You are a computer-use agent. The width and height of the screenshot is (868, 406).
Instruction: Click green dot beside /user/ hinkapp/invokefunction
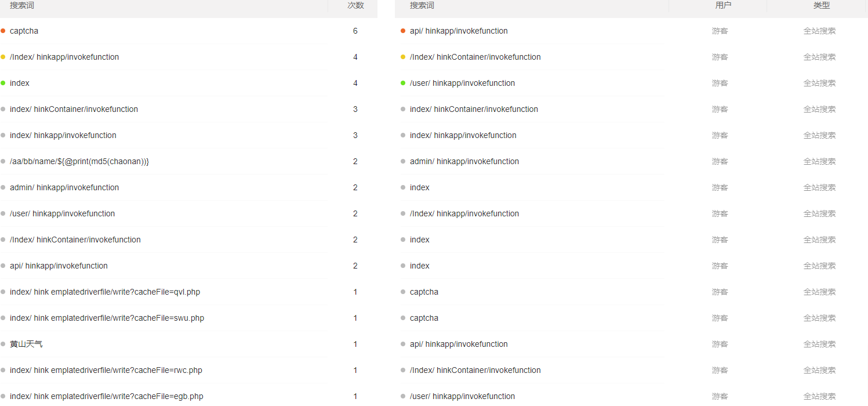pos(403,83)
